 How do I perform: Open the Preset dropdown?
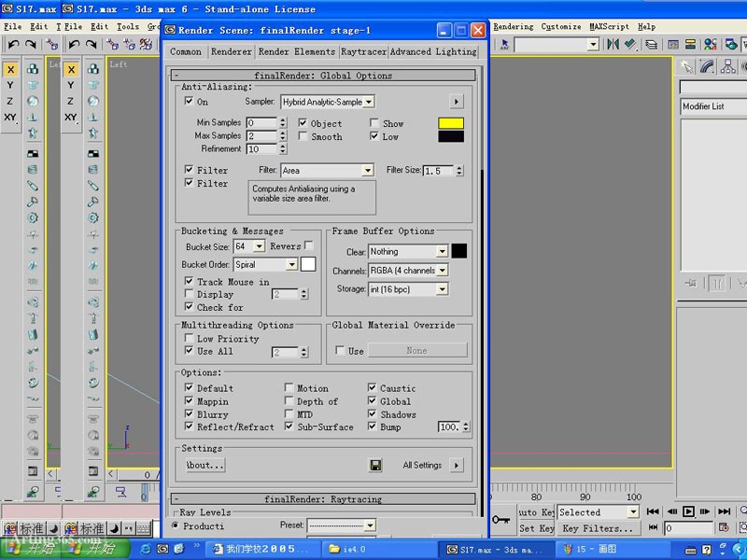(x=341, y=525)
